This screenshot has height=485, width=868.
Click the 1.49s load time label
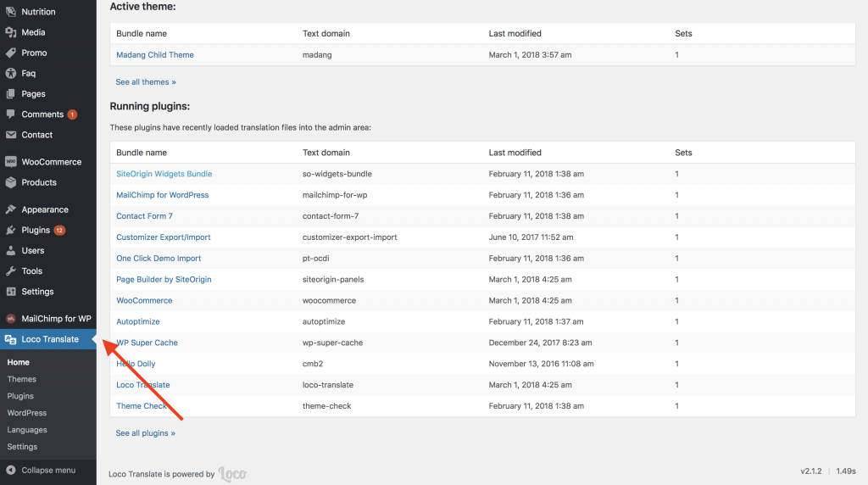pyautogui.click(x=846, y=471)
